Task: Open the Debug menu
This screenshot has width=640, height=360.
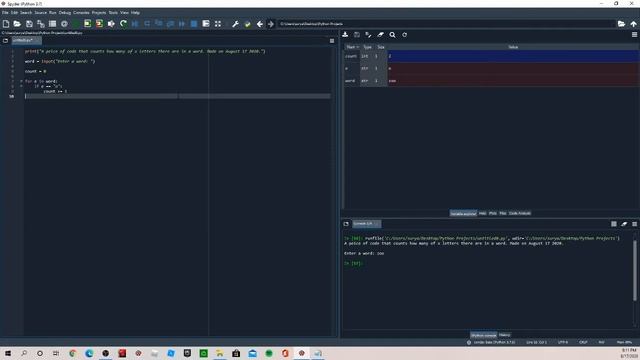Action: [64, 13]
